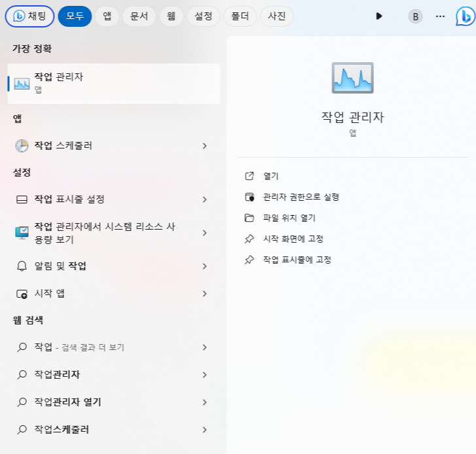
Task: Expand 시작 앱 chevron
Action: point(205,294)
